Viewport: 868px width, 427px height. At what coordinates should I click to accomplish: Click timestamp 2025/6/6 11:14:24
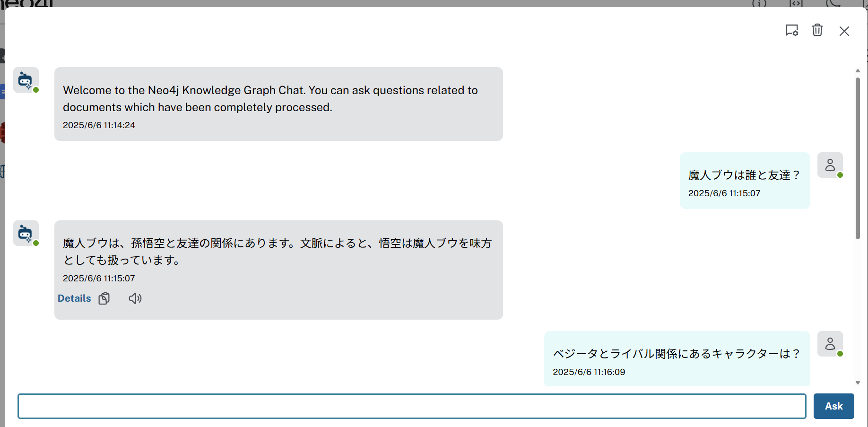(x=99, y=125)
